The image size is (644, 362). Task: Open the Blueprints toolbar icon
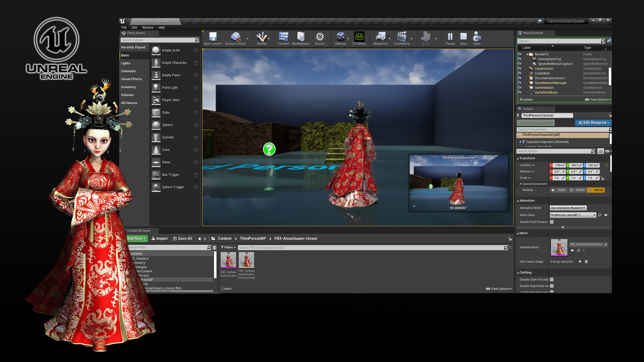(380, 37)
